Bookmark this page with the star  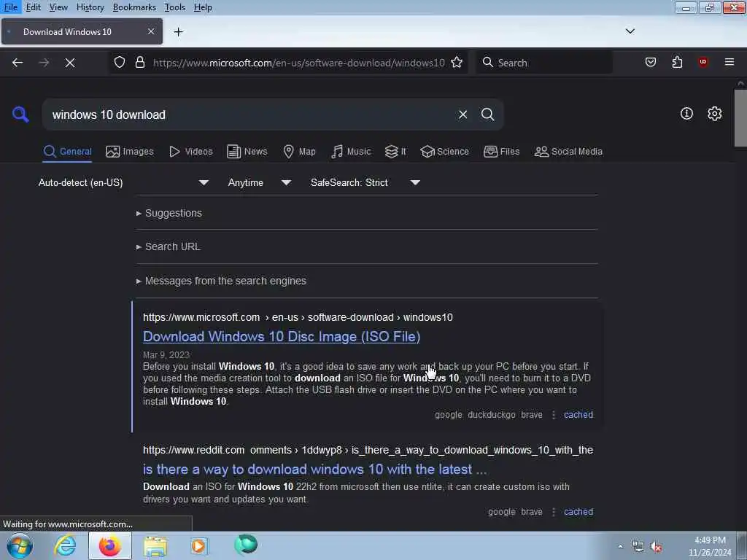click(457, 63)
